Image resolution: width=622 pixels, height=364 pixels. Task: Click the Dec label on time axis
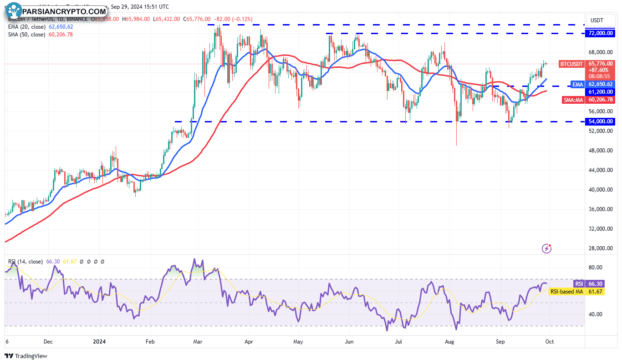(49, 341)
